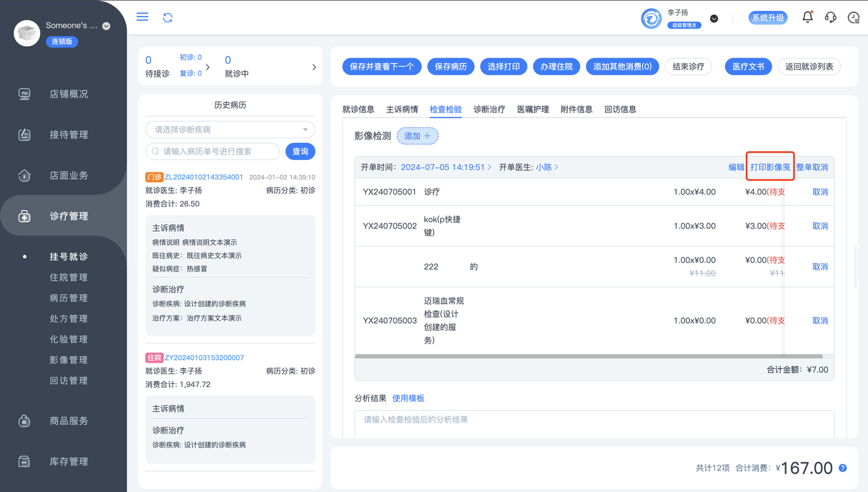
Task: Open the user account dropdown arrow
Action: 714,19
